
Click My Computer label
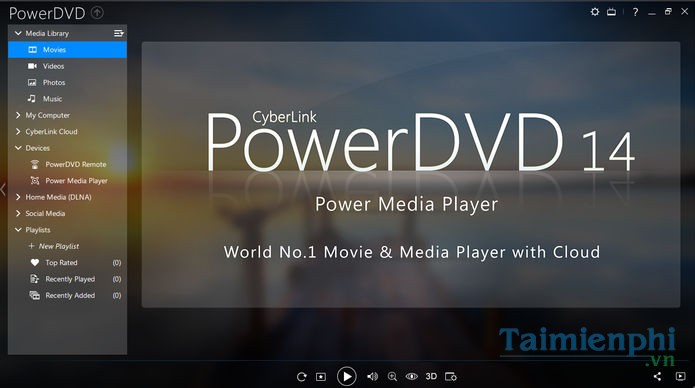[x=47, y=115]
